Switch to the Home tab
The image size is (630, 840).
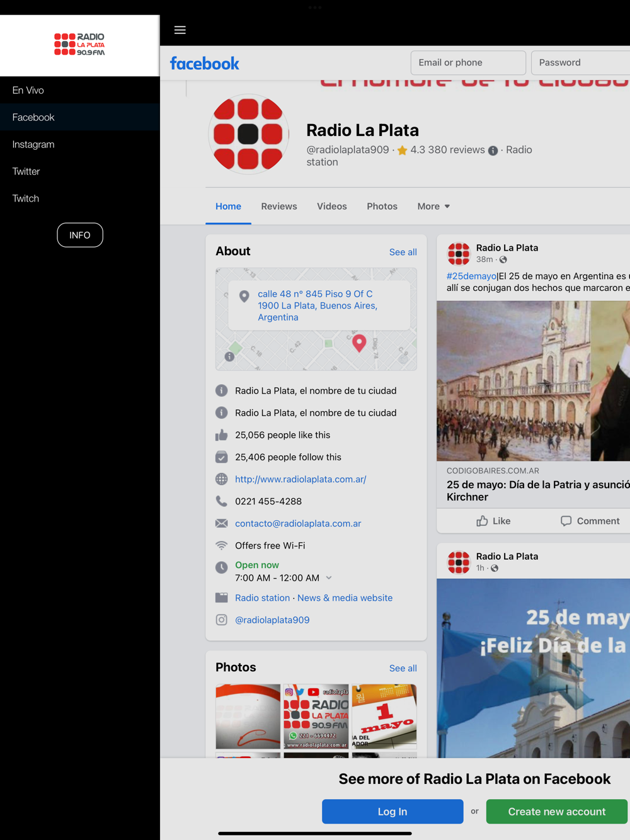[228, 207]
